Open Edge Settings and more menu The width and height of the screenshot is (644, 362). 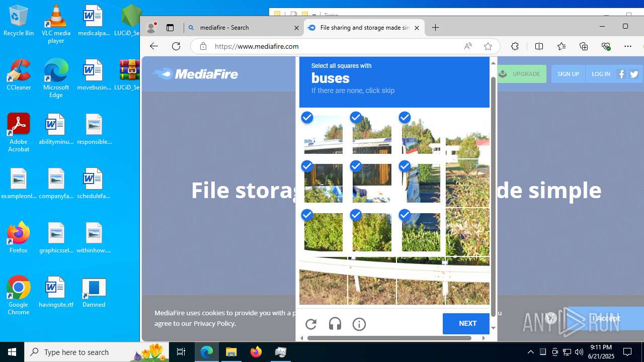628,46
